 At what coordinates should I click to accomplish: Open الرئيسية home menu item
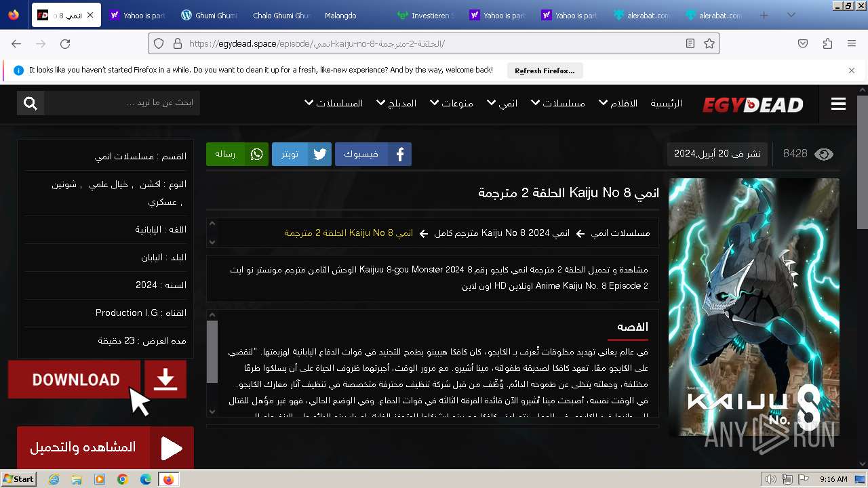pyautogui.click(x=666, y=104)
